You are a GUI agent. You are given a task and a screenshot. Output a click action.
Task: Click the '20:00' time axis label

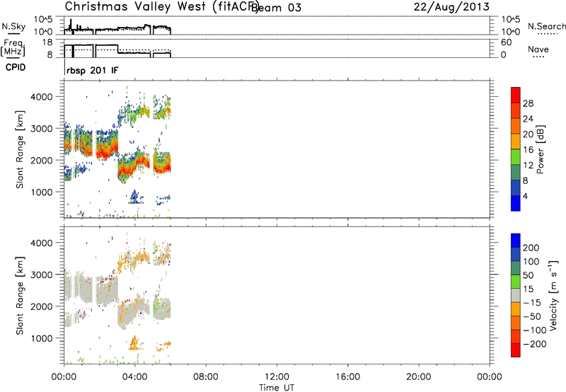[419, 377]
